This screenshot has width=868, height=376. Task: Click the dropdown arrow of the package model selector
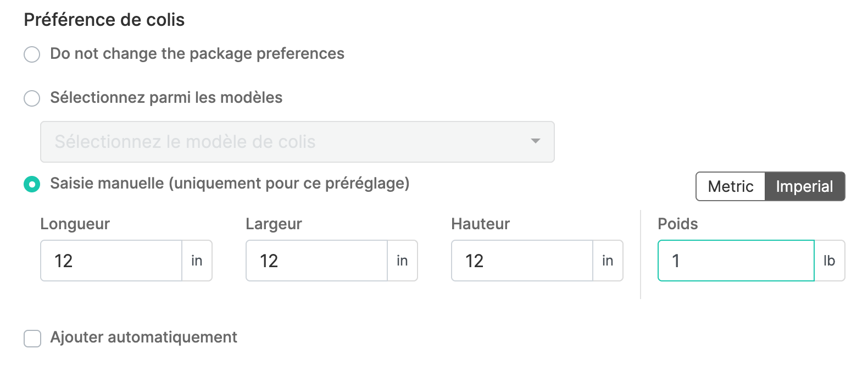[535, 142]
